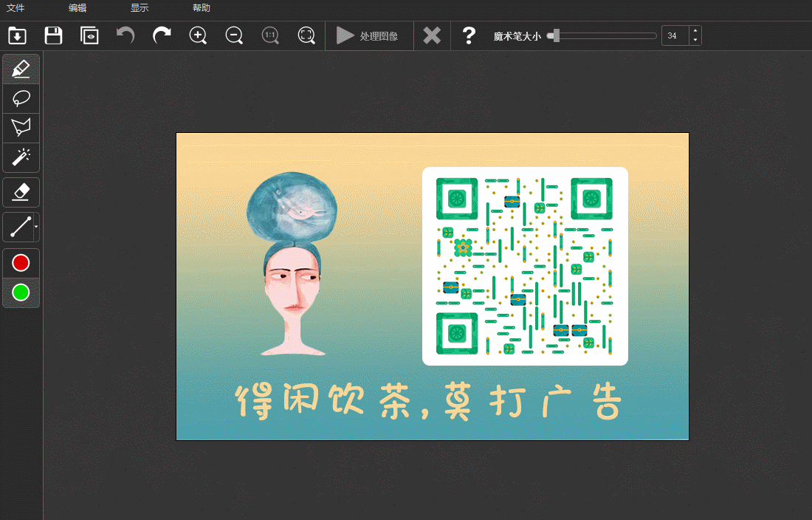Select the eraser tool
This screenshot has width=812, height=520.
click(x=21, y=192)
